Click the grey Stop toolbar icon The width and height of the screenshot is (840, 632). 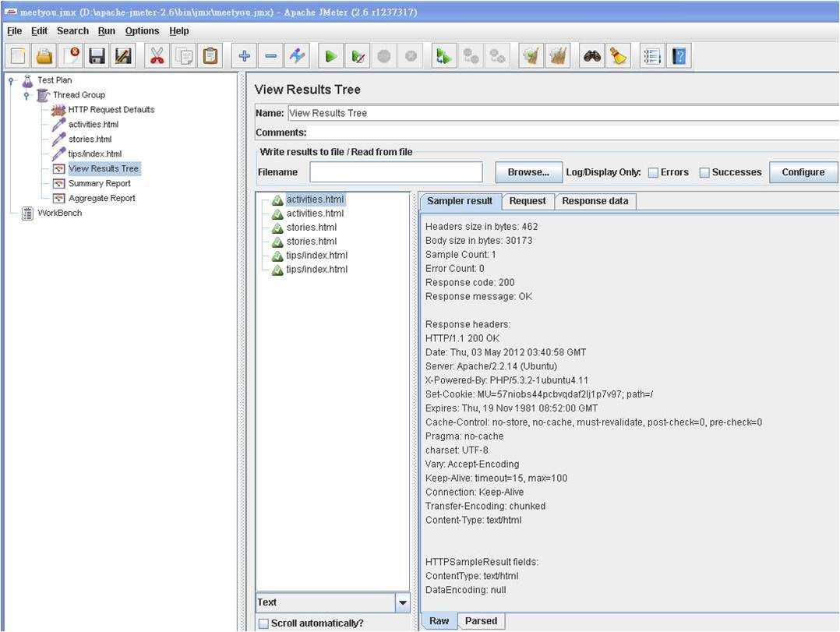(384, 55)
